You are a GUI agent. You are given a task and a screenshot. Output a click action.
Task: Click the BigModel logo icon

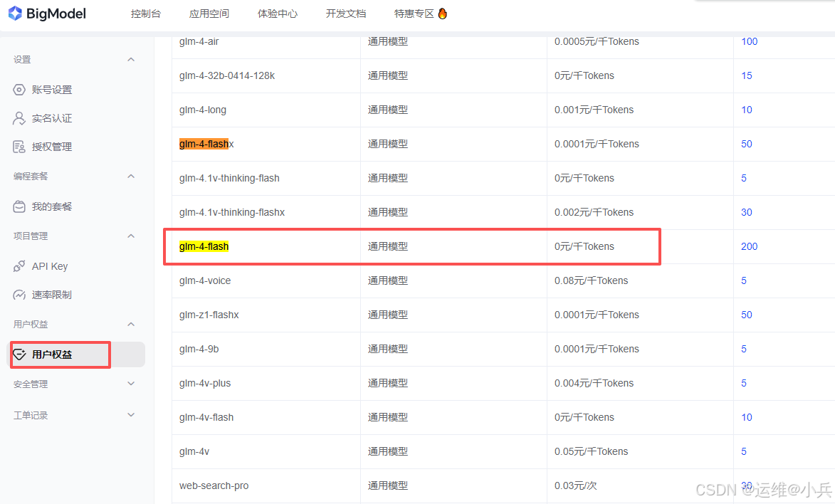pos(16,14)
